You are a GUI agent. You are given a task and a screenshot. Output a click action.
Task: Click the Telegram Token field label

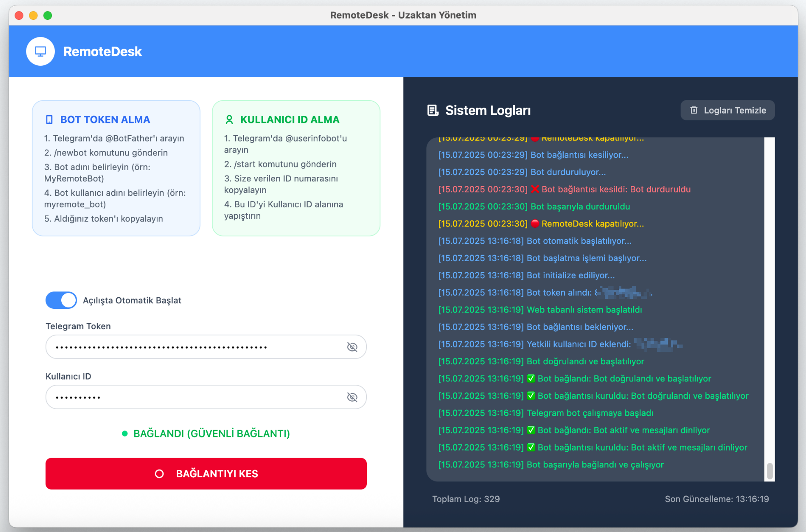coord(78,326)
